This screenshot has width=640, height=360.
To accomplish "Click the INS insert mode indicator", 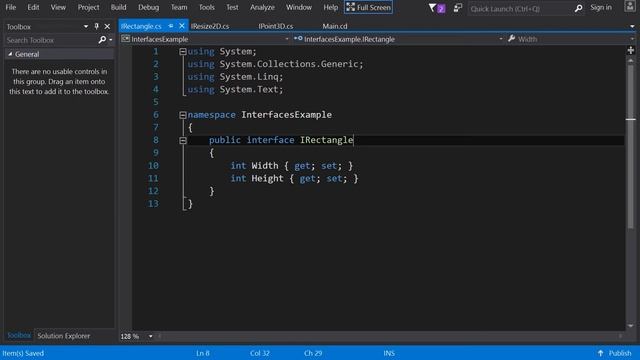I will coord(389,353).
